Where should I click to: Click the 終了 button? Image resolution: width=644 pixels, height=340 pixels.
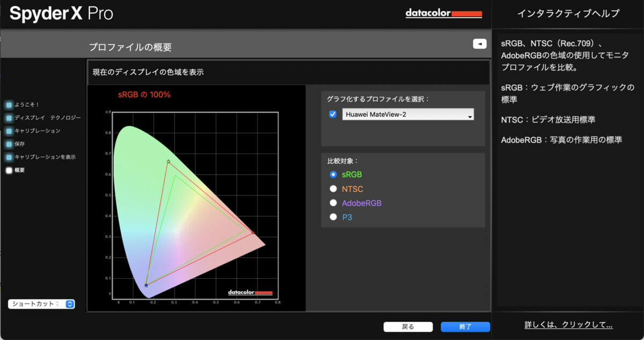tap(465, 327)
